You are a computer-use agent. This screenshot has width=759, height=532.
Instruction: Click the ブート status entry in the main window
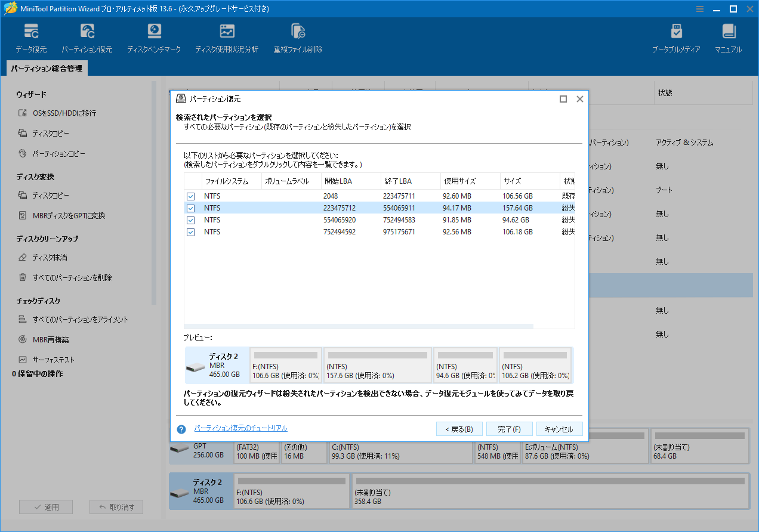click(664, 190)
